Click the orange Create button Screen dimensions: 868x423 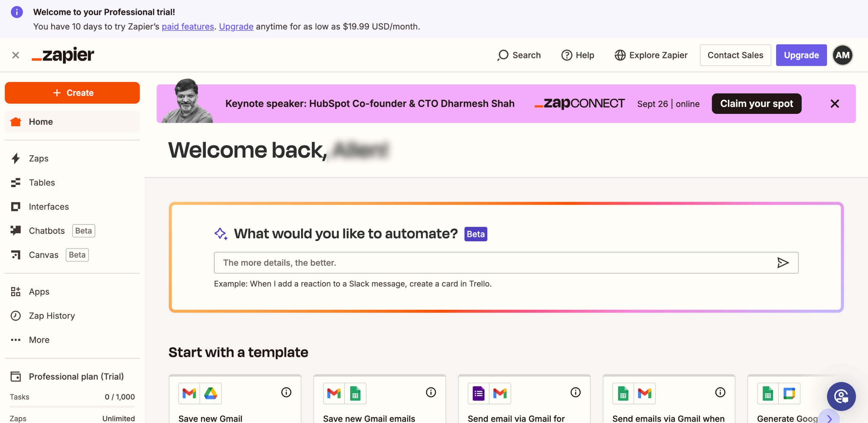(x=72, y=93)
